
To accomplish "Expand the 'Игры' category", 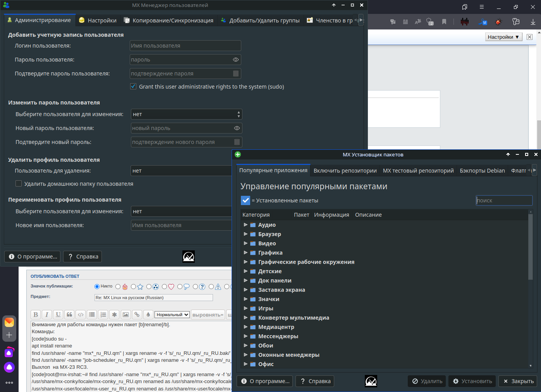I will tap(246, 308).
